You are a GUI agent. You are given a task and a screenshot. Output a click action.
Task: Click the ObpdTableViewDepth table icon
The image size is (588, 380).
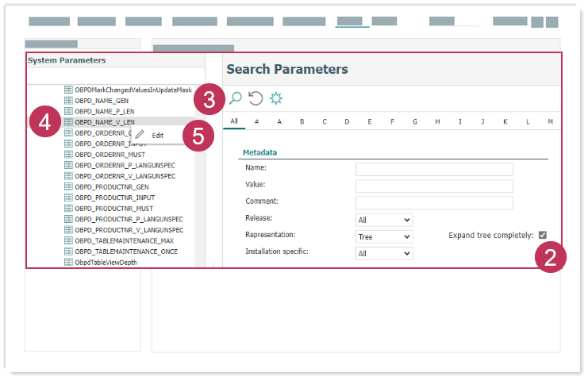tap(68, 262)
